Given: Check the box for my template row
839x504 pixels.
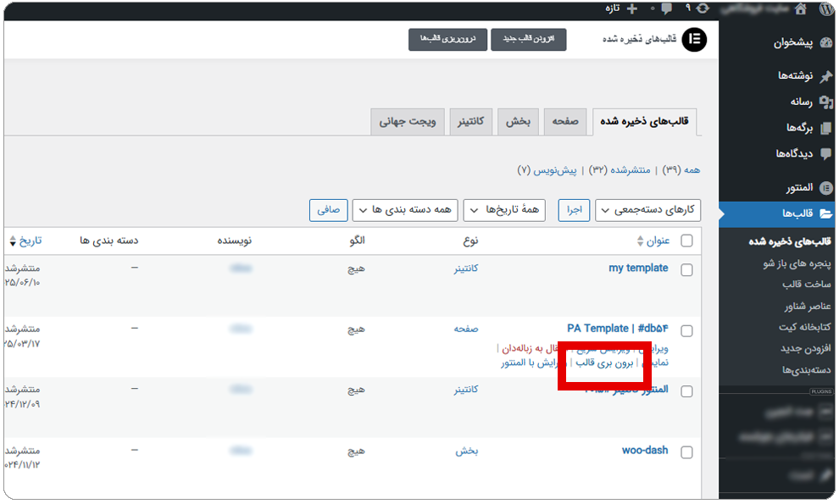Looking at the screenshot, I should 686,270.
